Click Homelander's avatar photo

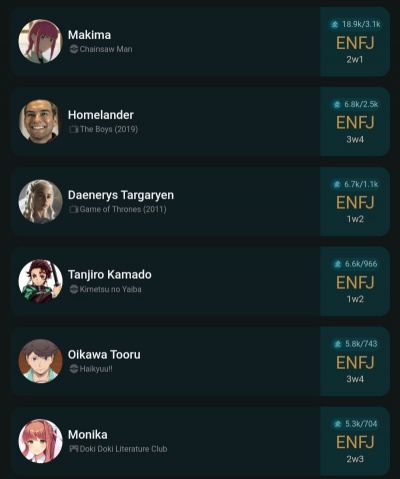pos(40,121)
